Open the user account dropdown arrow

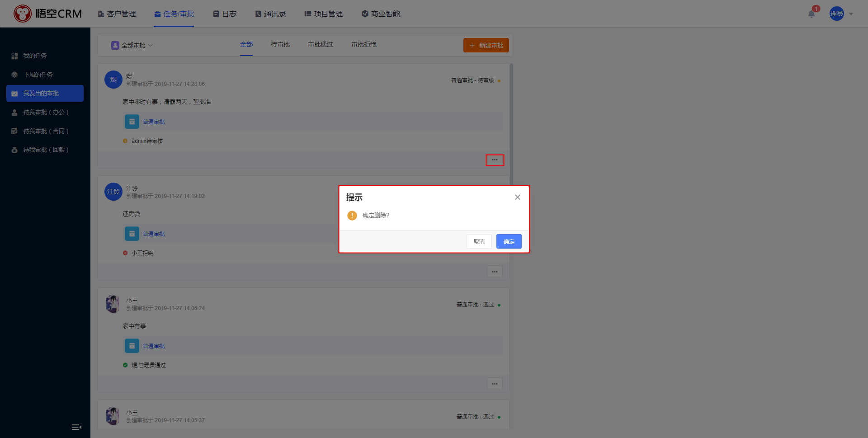(851, 14)
